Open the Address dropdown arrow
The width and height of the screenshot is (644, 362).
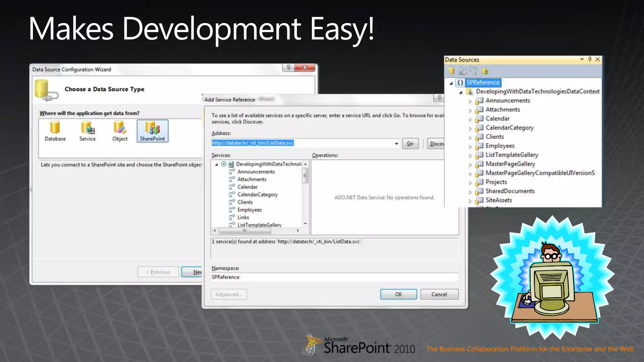396,144
